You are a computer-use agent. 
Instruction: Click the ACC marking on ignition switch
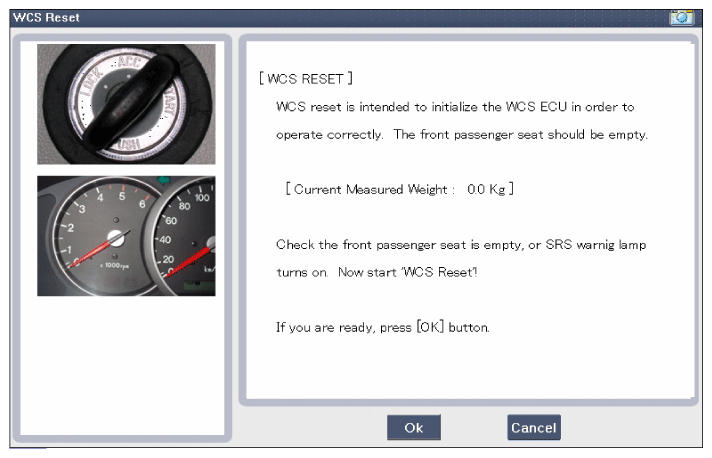point(129,61)
